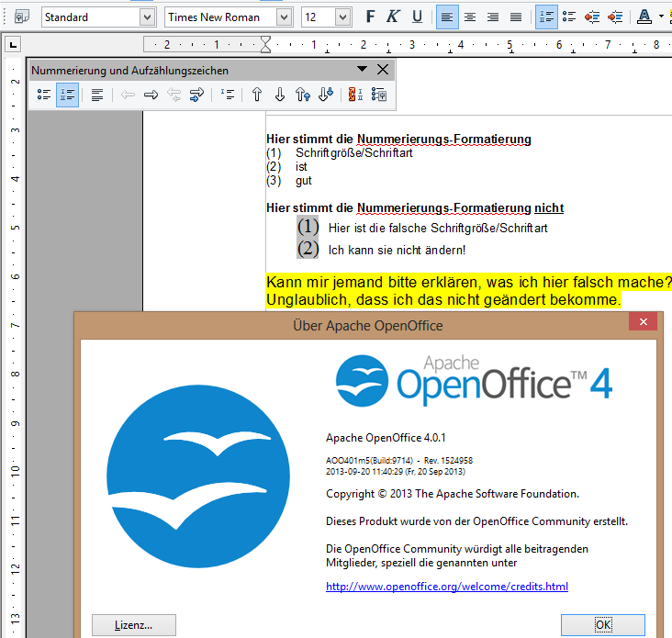Open the Styles and Formatting window icon
The height and width of the screenshot is (638, 672).
tap(21, 17)
